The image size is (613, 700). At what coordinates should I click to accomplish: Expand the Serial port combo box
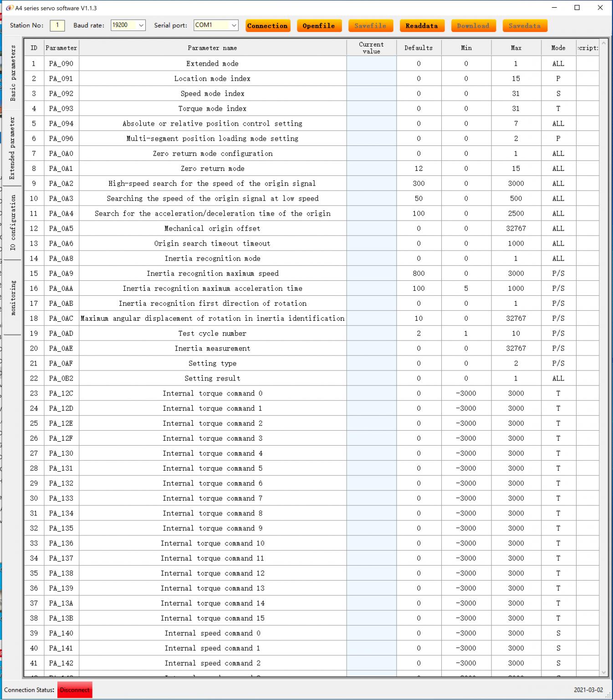coord(234,26)
